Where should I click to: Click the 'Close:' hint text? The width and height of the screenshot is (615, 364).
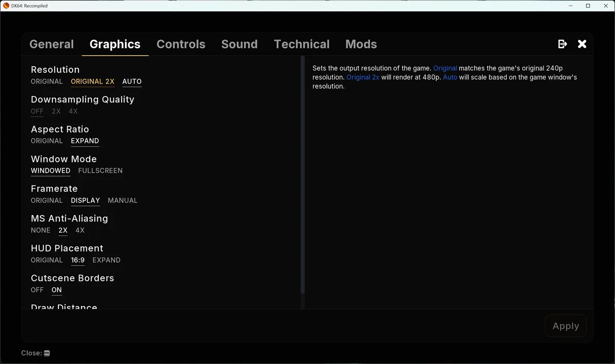pos(32,353)
